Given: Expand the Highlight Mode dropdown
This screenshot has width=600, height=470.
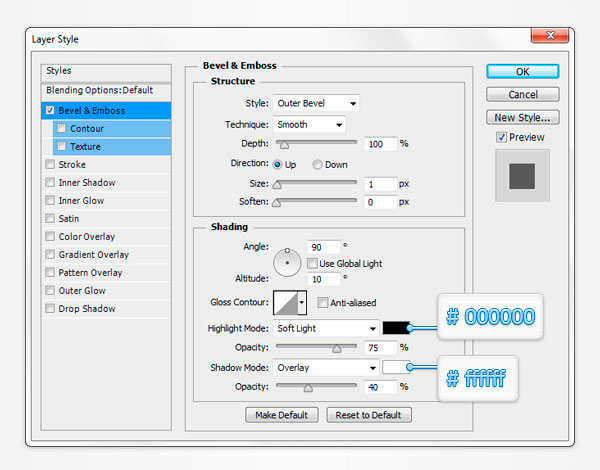Looking at the screenshot, I should pos(325,328).
